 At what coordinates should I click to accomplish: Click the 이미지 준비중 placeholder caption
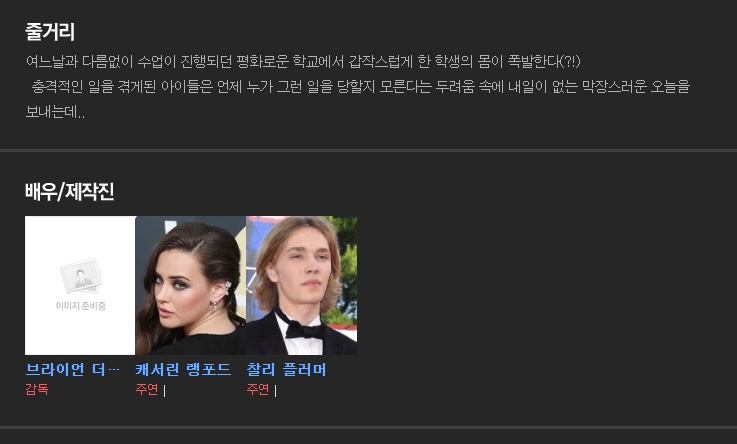80,306
